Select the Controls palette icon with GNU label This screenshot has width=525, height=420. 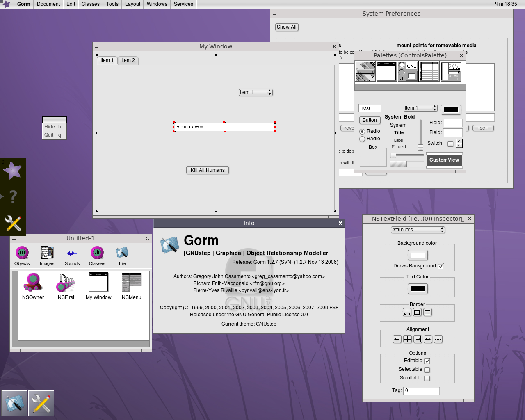pyautogui.click(x=408, y=71)
